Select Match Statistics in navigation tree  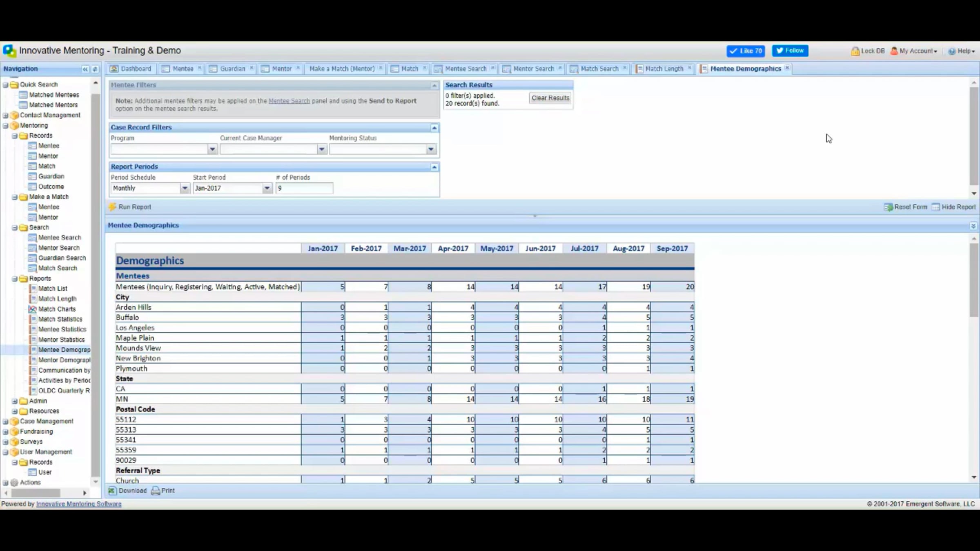60,319
